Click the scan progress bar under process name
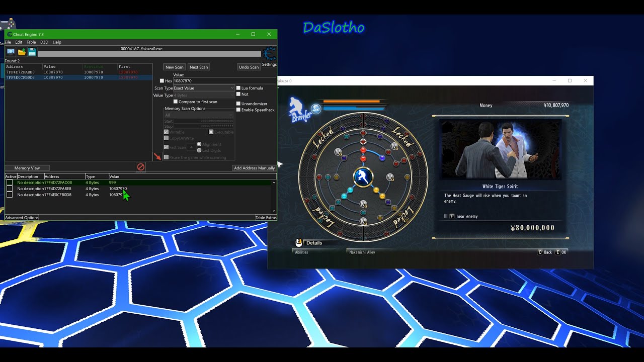644x362 pixels. (x=149, y=54)
